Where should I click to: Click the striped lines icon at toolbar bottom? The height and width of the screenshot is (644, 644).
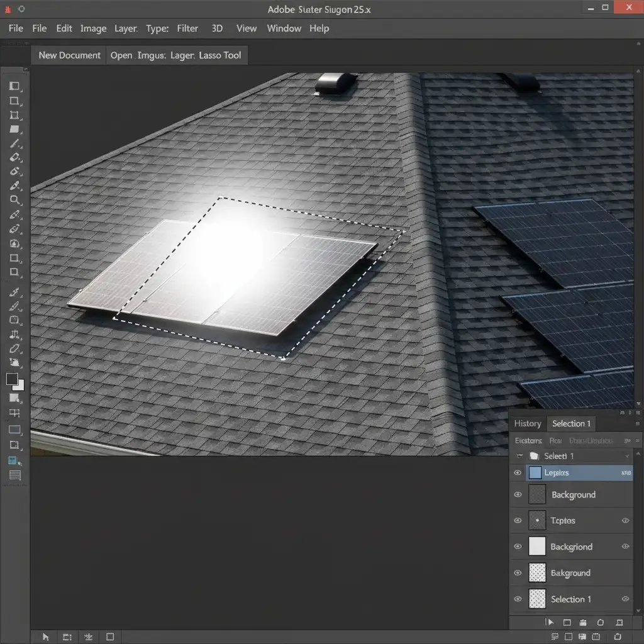15,475
